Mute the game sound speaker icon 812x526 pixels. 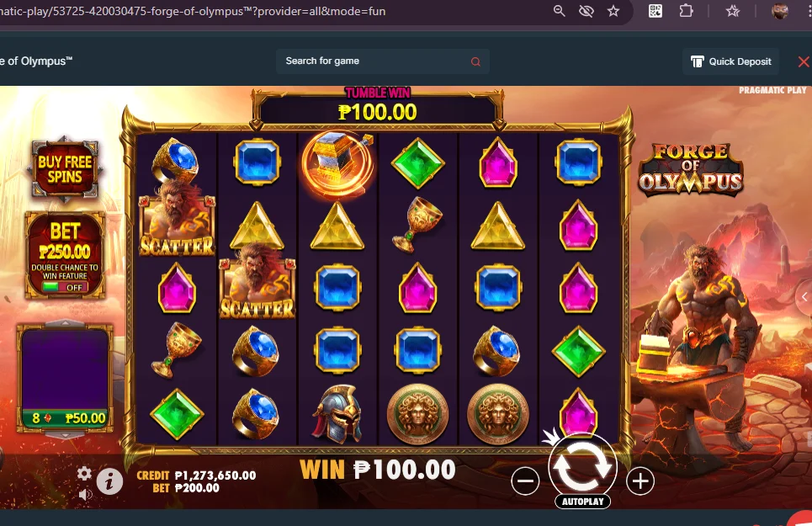(x=85, y=495)
